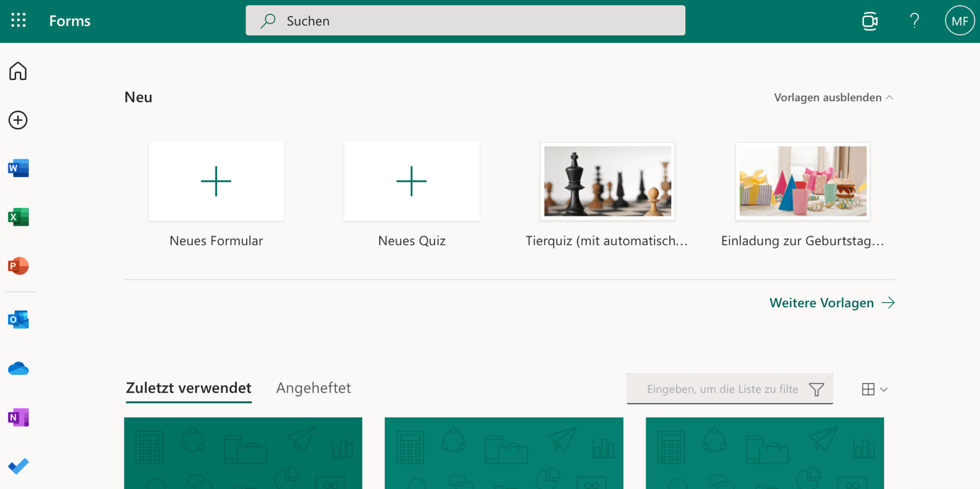The image size is (980, 489).
Task: Open OneNote from the sidebar
Action: 18,418
